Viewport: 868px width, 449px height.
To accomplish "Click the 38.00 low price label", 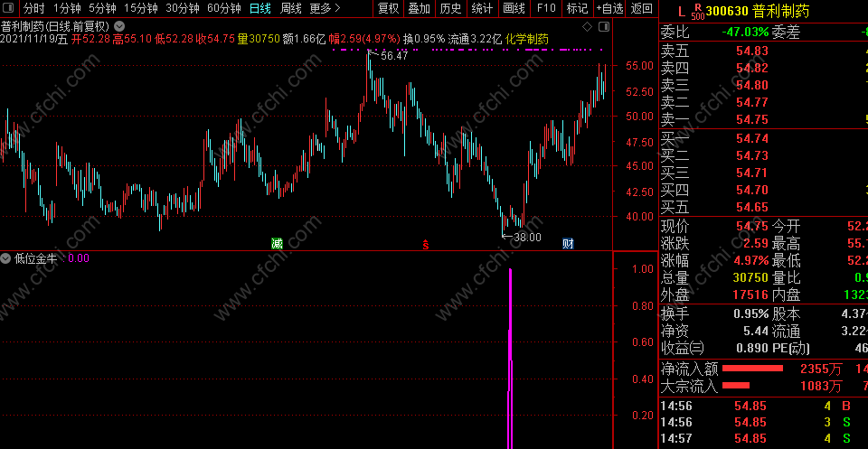I will (x=526, y=238).
